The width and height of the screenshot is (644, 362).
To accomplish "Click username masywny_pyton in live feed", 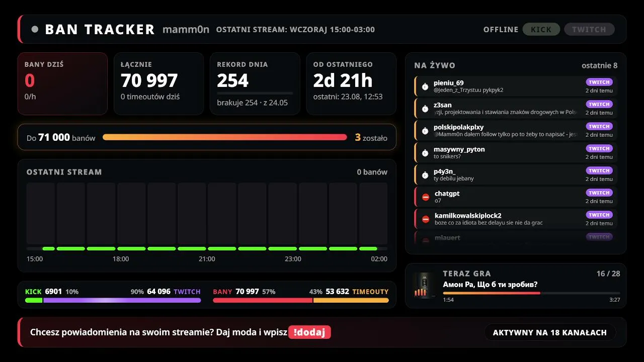I will (459, 149).
